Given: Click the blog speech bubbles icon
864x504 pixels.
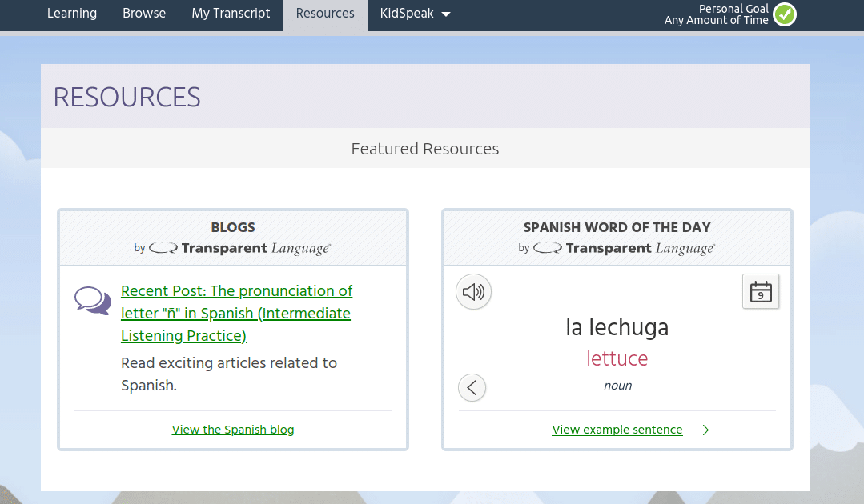Looking at the screenshot, I should [x=93, y=301].
